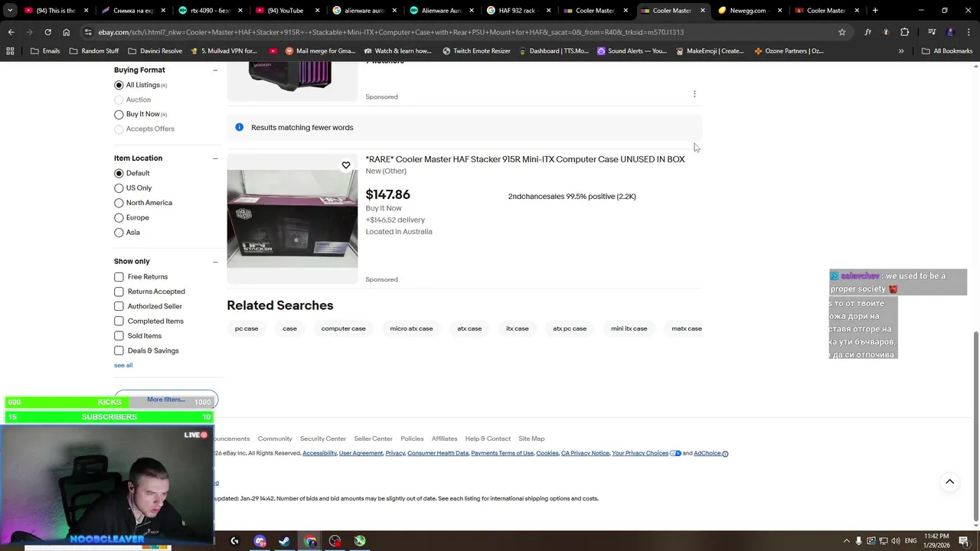Open the browser home page

(66, 32)
